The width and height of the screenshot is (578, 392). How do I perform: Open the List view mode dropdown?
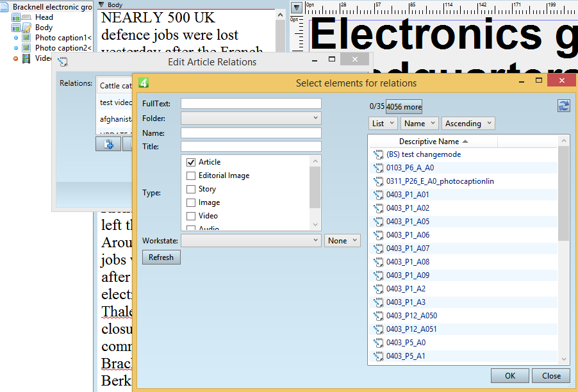pyautogui.click(x=383, y=124)
